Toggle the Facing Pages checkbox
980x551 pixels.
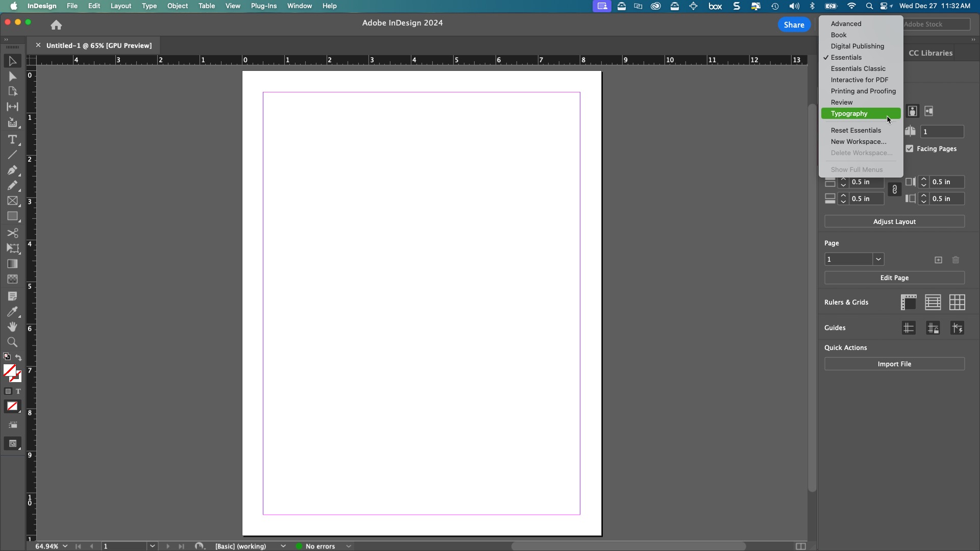click(910, 148)
